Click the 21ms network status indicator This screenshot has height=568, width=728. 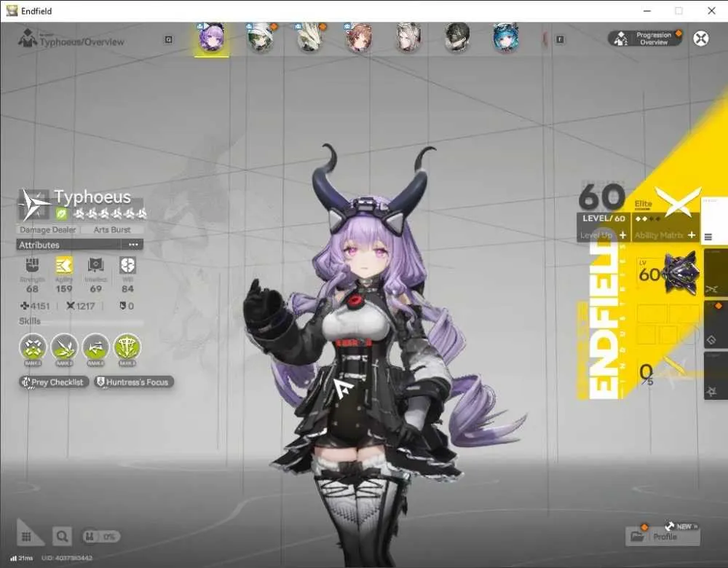(21, 558)
